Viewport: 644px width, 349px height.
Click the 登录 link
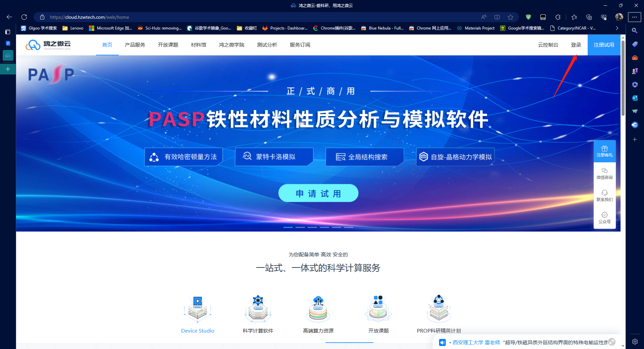(x=576, y=45)
